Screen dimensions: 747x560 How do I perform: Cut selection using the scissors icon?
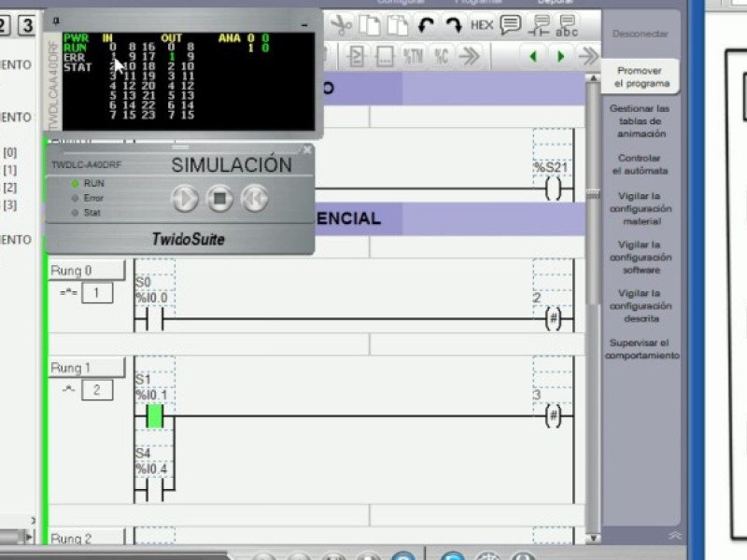(343, 24)
